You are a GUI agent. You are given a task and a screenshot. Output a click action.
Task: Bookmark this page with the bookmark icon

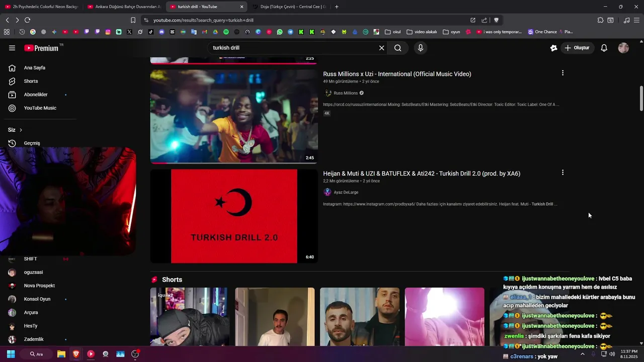click(x=133, y=20)
